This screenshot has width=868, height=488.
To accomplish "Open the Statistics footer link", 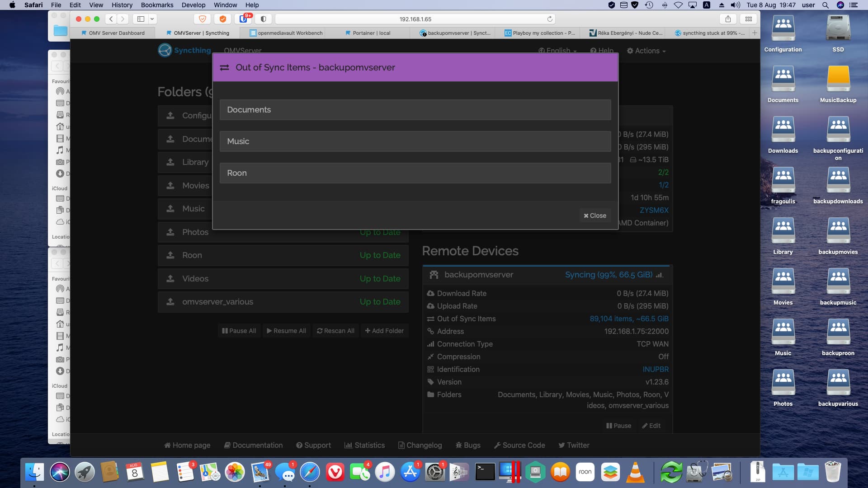I will pos(364,445).
